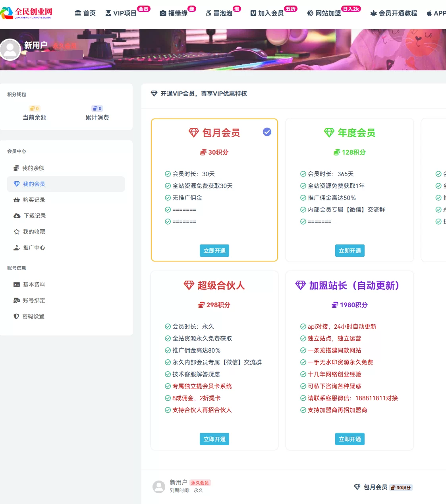Select the 年度会员 plan title
This screenshot has height=504, width=446.
pyautogui.click(x=357, y=133)
